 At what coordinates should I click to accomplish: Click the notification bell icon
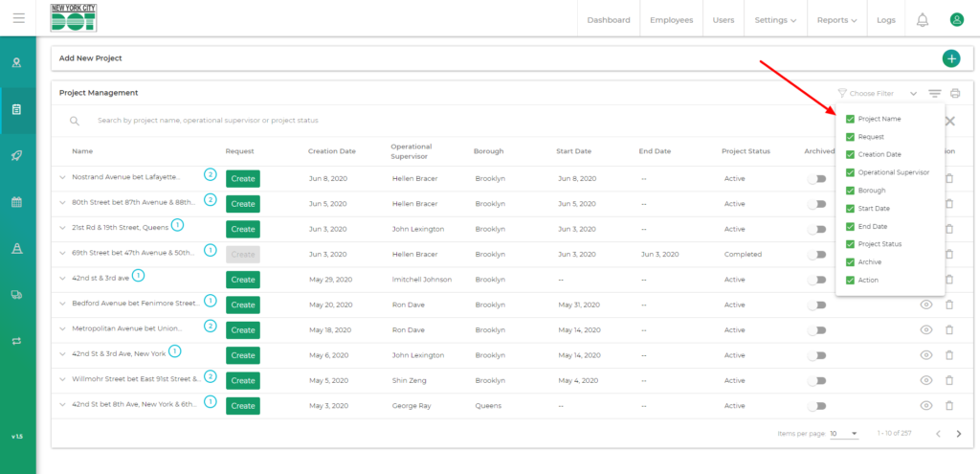[x=923, y=20]
